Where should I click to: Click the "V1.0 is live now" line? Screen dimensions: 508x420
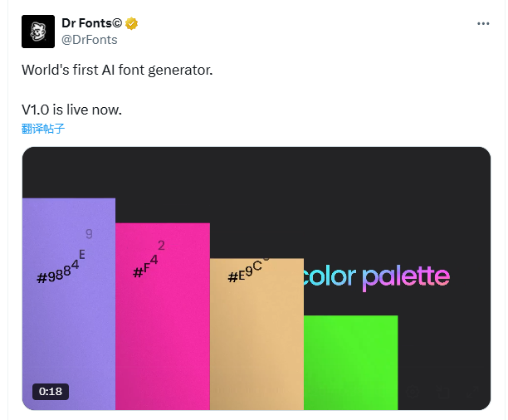point(72,109)
